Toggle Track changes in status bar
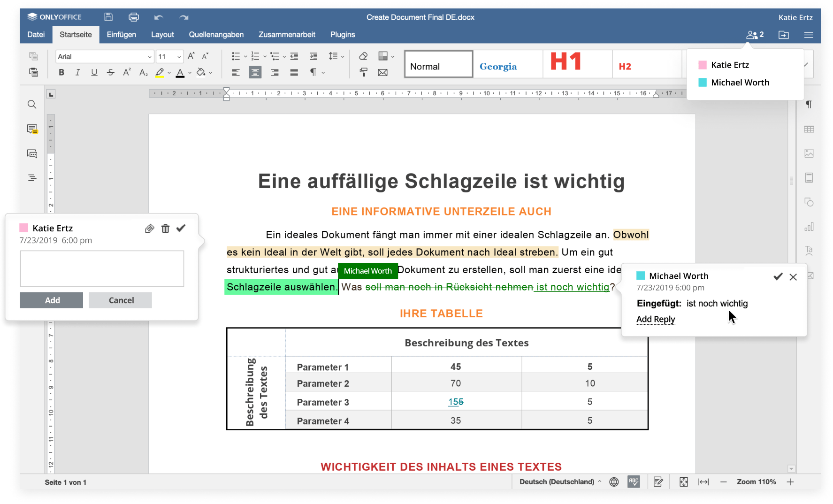Image resolution: width=833 pixels, height=504 pixels. (658, 482)
